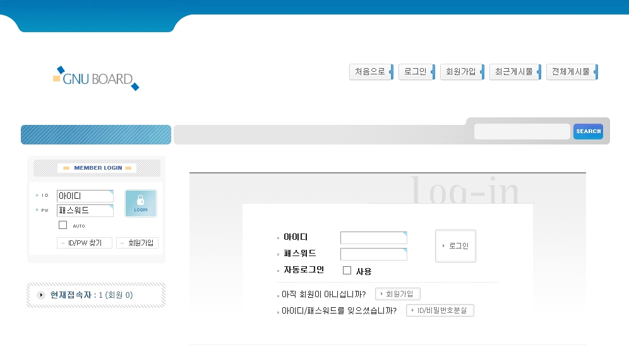This screenshot has width=629, height=364.
Task: Click the sidebar ID/PW 찾기 button
Action: (85, 243)
